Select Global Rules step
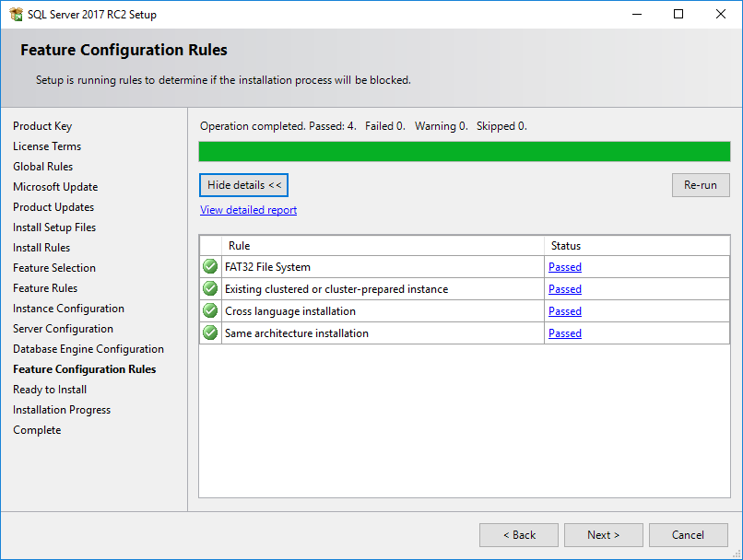743x560 pixels. [42, 167]
